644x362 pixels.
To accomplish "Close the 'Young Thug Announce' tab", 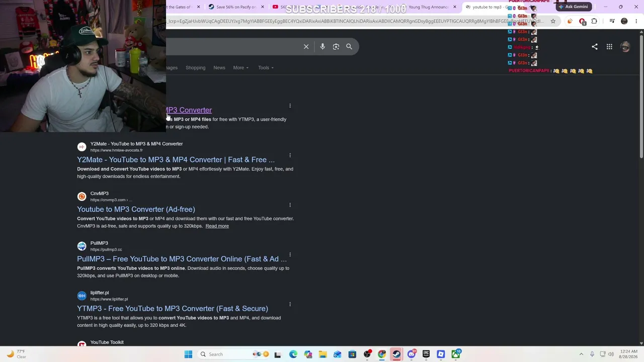I will point(455,7).
